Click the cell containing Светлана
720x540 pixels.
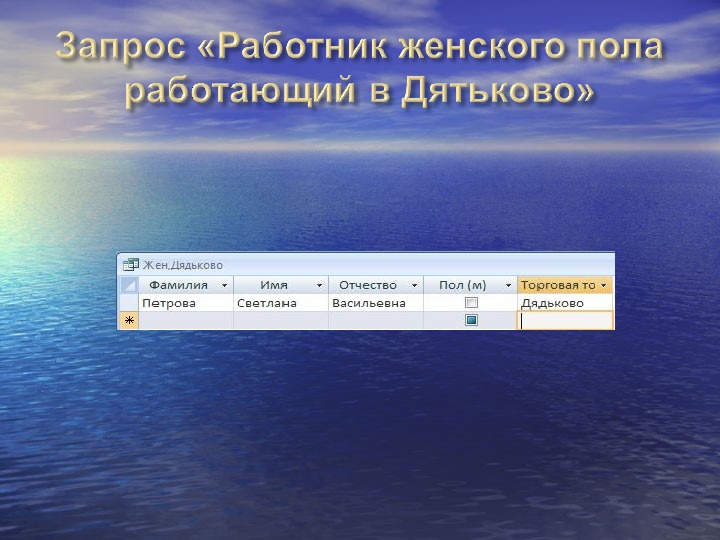[x=281, y=303]
